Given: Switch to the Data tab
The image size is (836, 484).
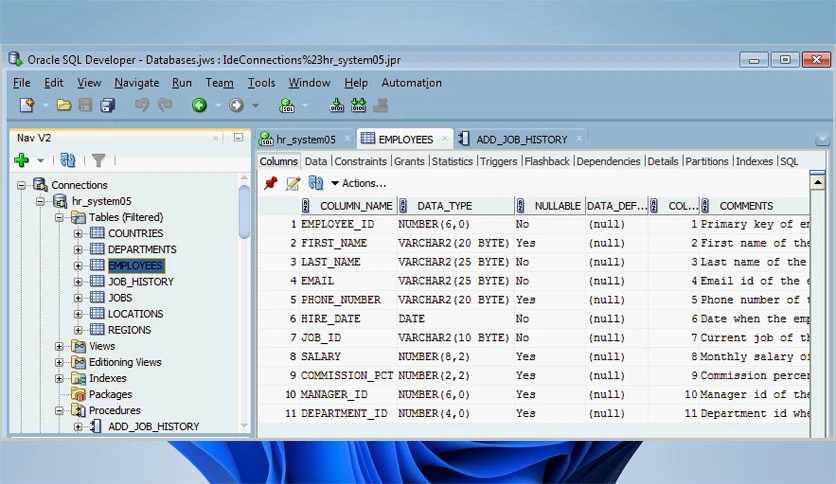Looking at the screenshot, I should (x=316, y=161).
